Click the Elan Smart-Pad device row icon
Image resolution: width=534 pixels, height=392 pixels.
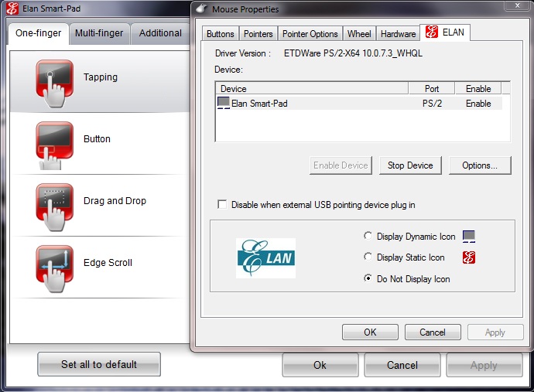tap(224, 103)
